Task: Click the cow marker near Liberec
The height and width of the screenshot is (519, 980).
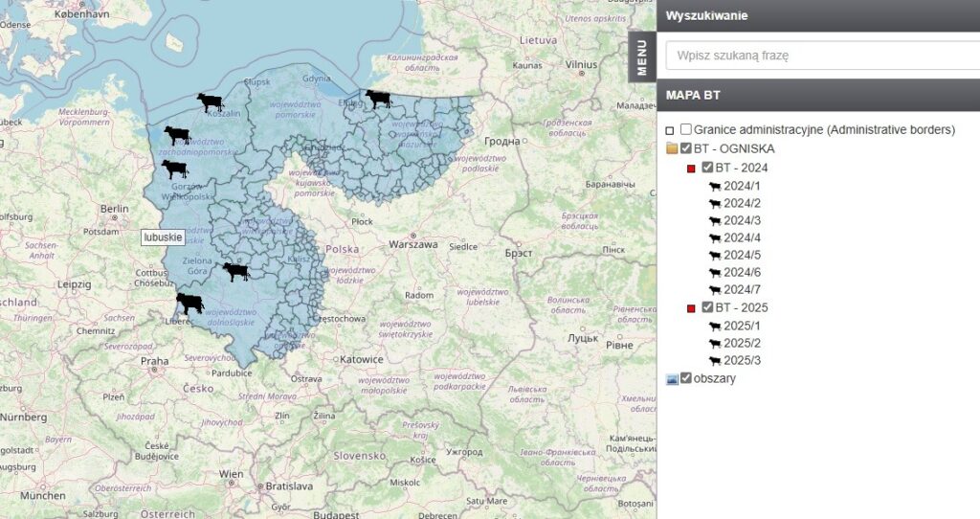Action: [x=190, y=304]
